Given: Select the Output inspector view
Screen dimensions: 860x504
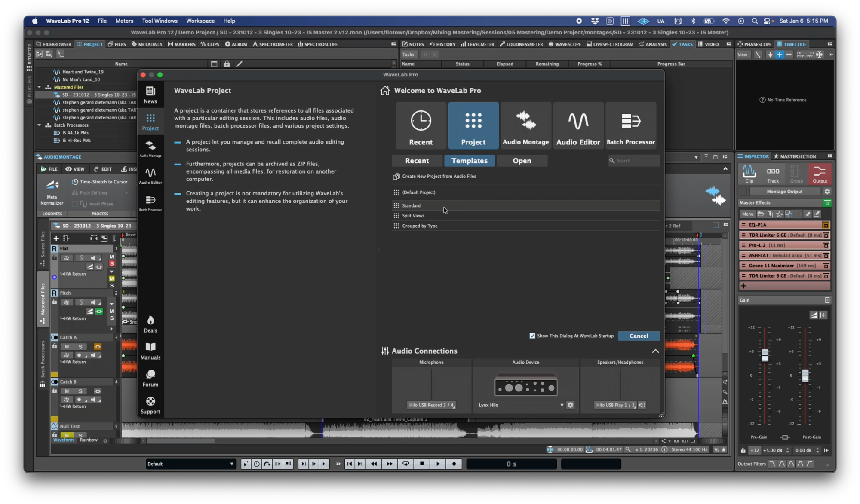Looking at the screenshot, I should [x=819, y=174].
